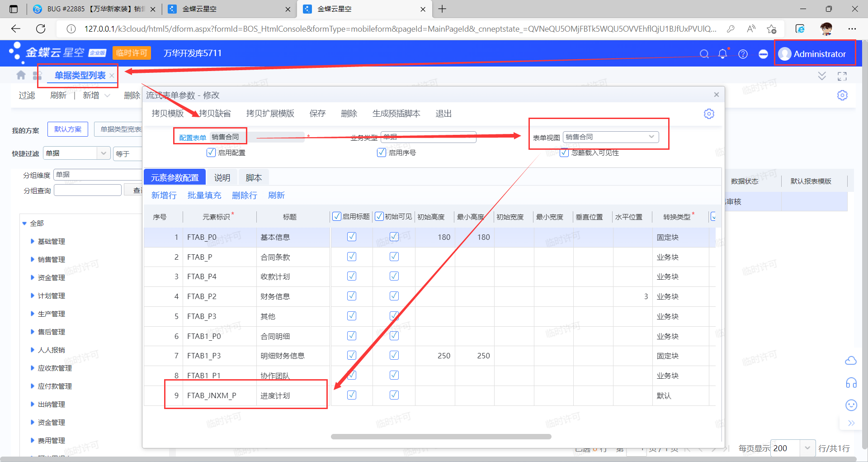868x462 pixels.
Task: Click 拷贝模版 in dialog menu
Action: pos(168,114)
